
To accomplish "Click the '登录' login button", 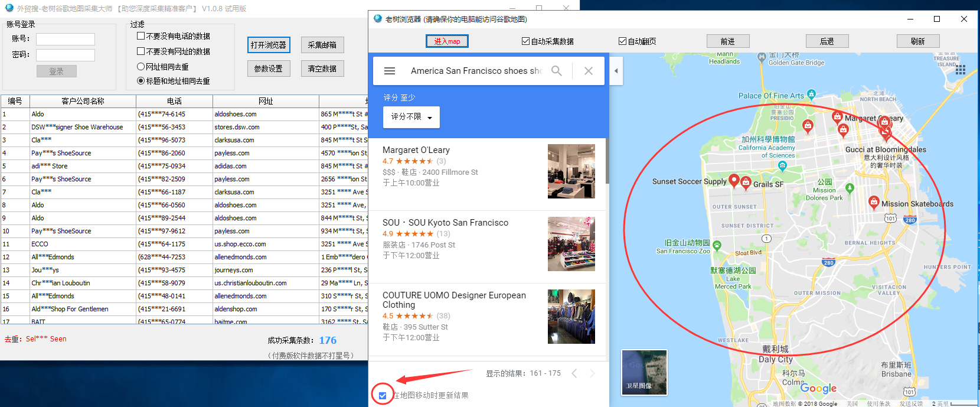I will coord(57,71).
